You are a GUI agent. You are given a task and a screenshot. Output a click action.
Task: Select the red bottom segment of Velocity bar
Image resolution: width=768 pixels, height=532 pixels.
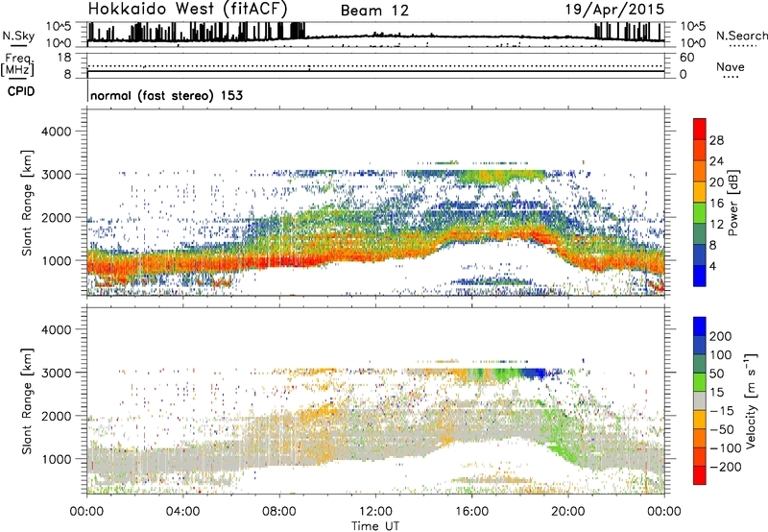pos(700,475)
